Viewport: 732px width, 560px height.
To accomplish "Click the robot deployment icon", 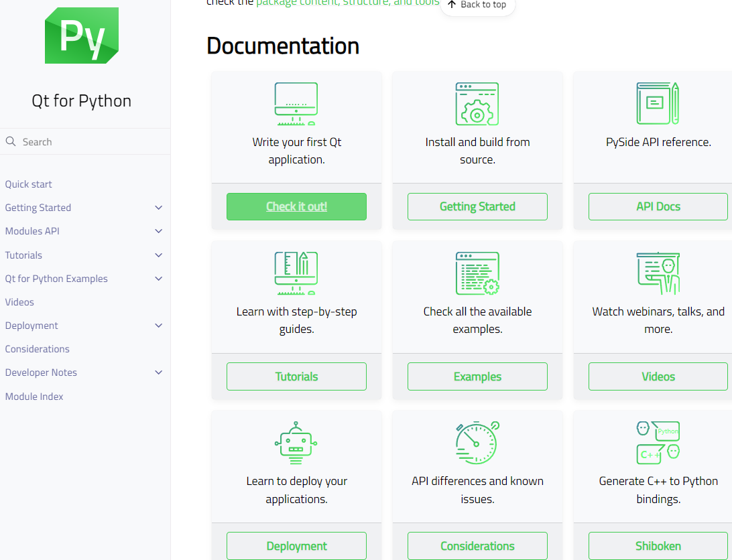I will pyautogui.click(x=296, y=443).
